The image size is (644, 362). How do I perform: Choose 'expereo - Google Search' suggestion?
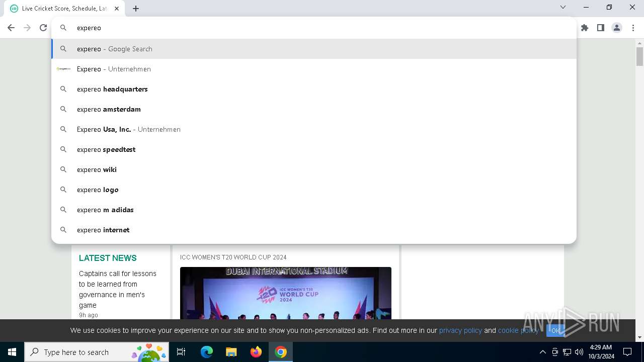pos(314,49)
